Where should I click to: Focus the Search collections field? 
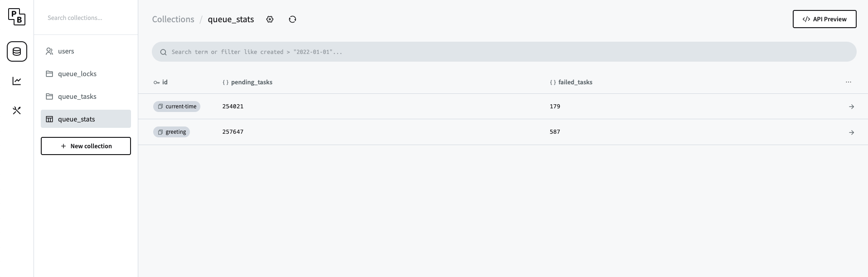pyautogui.click(x=86, y=18)
